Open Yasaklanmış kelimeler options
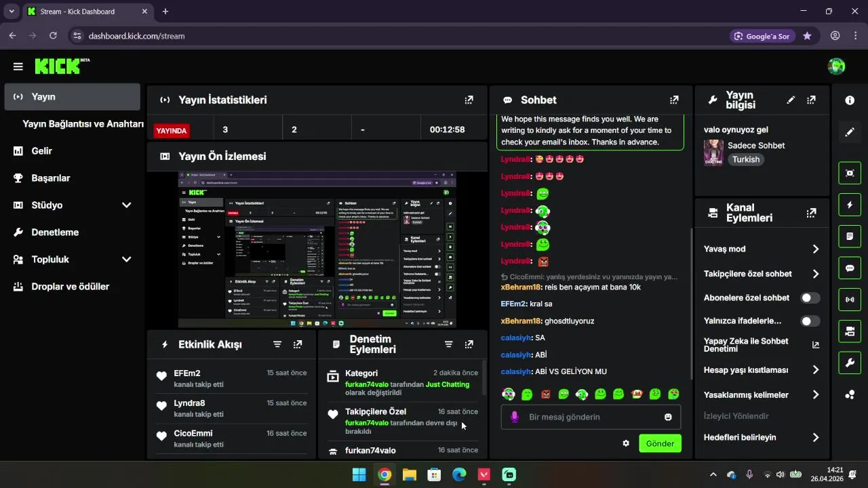 coord(762,394)
